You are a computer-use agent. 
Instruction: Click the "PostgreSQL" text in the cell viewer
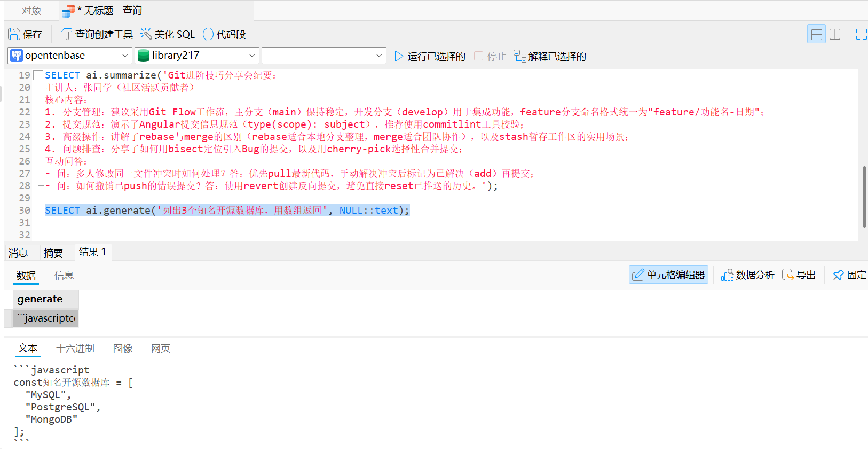pos(60,407)
